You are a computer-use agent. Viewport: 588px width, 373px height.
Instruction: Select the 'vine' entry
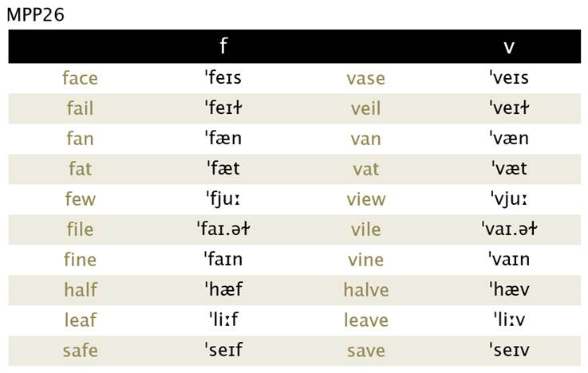click(x=365, y=260)
